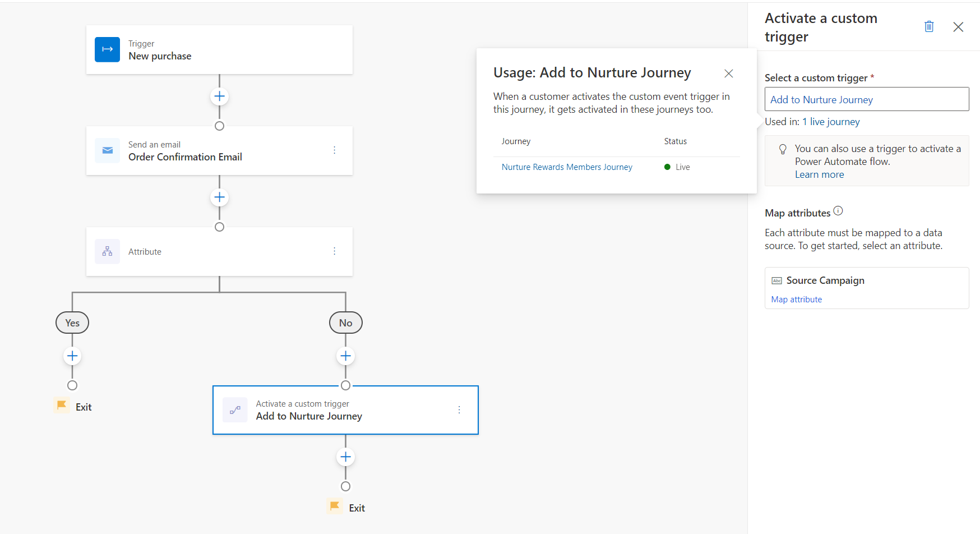Image resolution: width=980 pixels, height=534 pixels.
Task: Add a step below the New purchase trigger
Action: (x=219, y=96)
